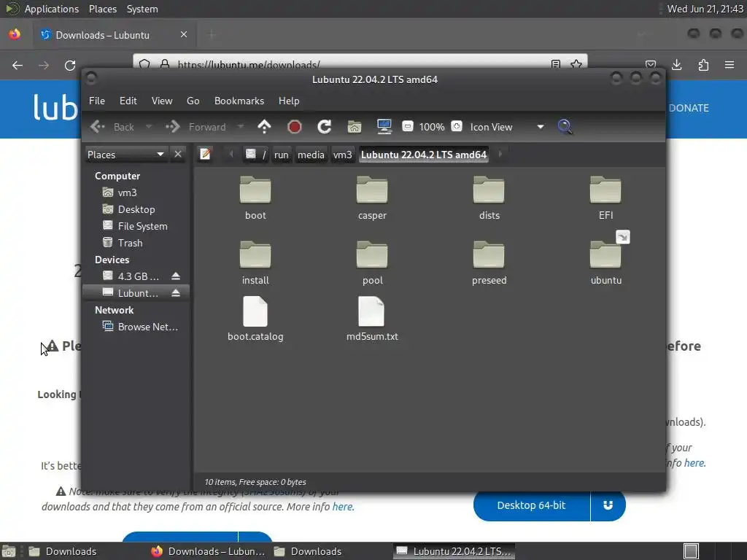Open the boot folder
Image resolution: width=747 pixels, height=560 pixels.
pyautogui.click(x=255, y=198)
